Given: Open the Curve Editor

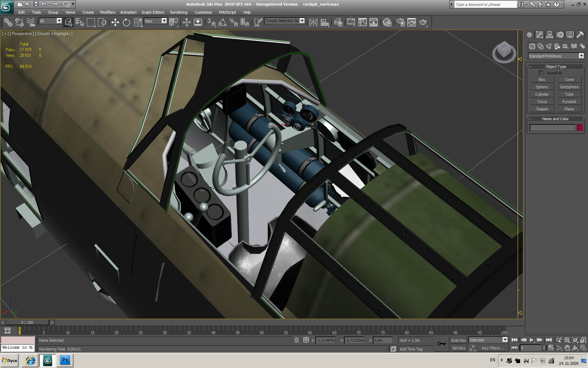Looking at the screenshot, I should click(x=363, y=22).
